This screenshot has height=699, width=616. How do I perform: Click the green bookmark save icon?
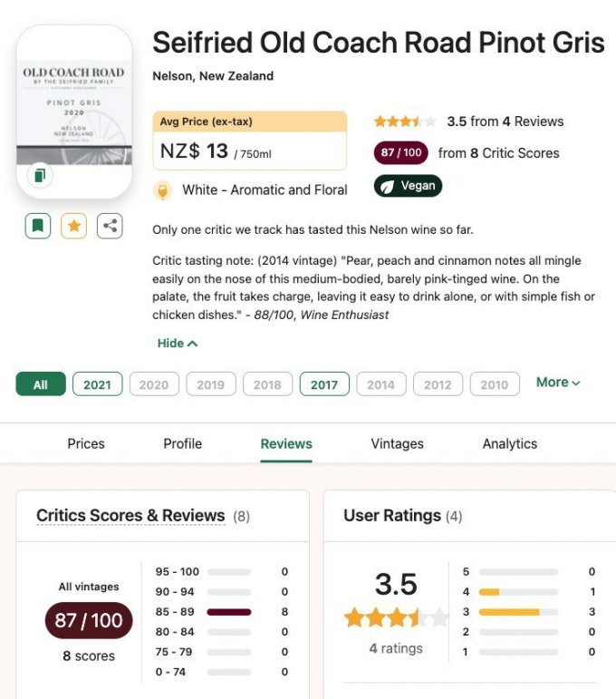37,226
